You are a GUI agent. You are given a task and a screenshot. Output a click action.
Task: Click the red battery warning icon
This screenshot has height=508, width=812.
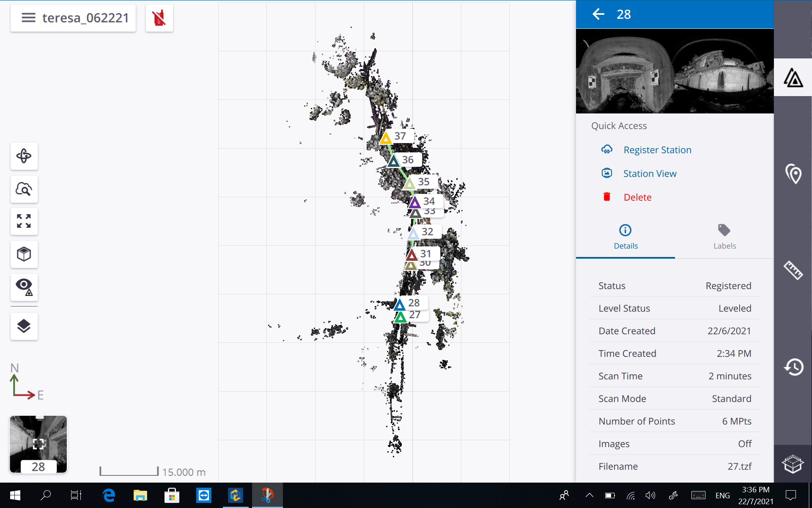tap(159, 18)
